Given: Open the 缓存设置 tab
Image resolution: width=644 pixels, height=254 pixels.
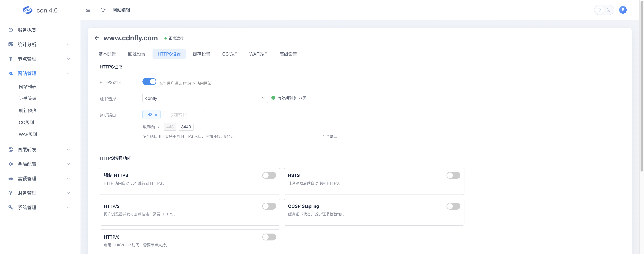Looking at the screenshot, I should (x=201, y=54).
